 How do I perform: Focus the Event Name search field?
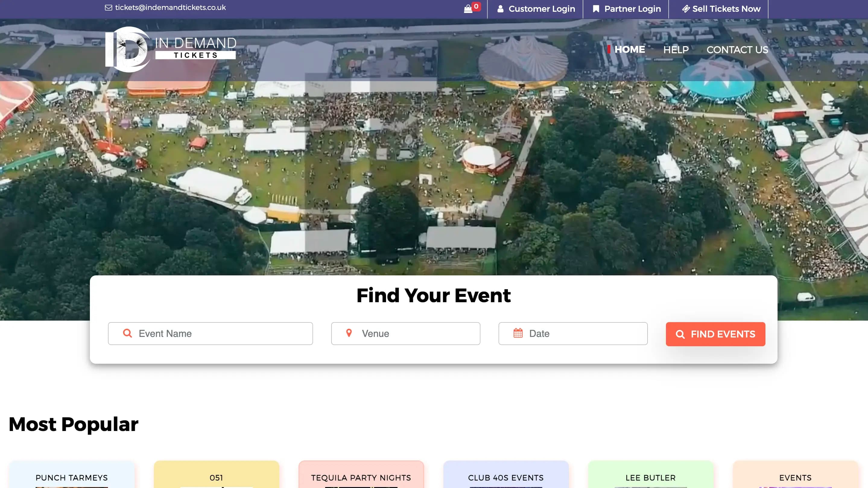222,334
